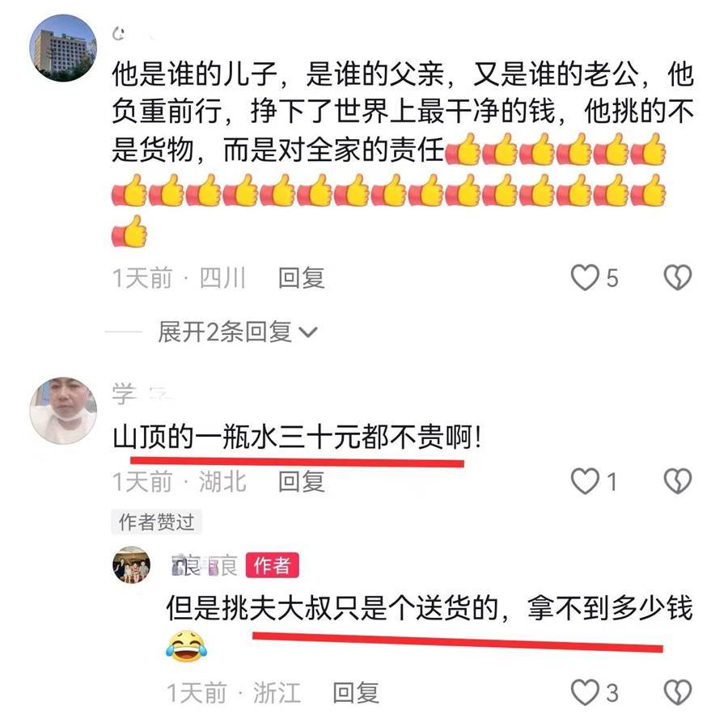Tap the red 作者 badge
This screenshot has height=727, width=728.
[x=272, y=565]
